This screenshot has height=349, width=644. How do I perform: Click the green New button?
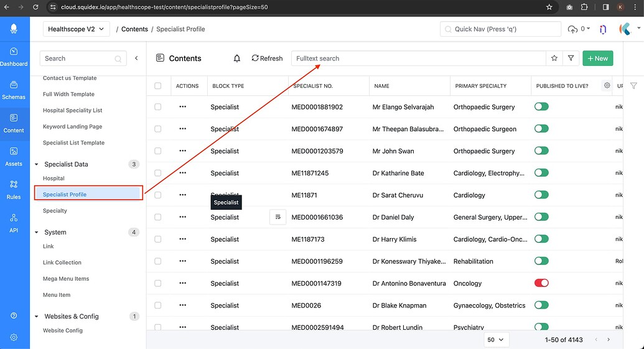tap(597, 58)
